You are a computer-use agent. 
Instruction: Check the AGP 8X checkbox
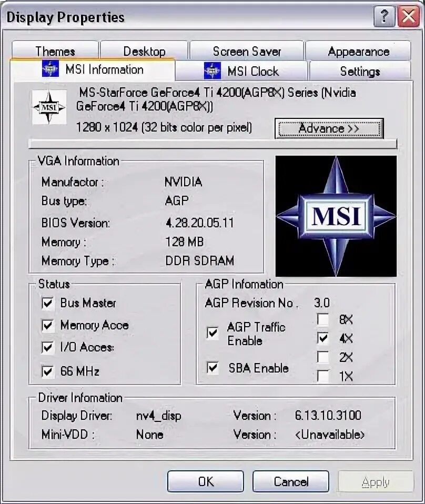(323, 319)
